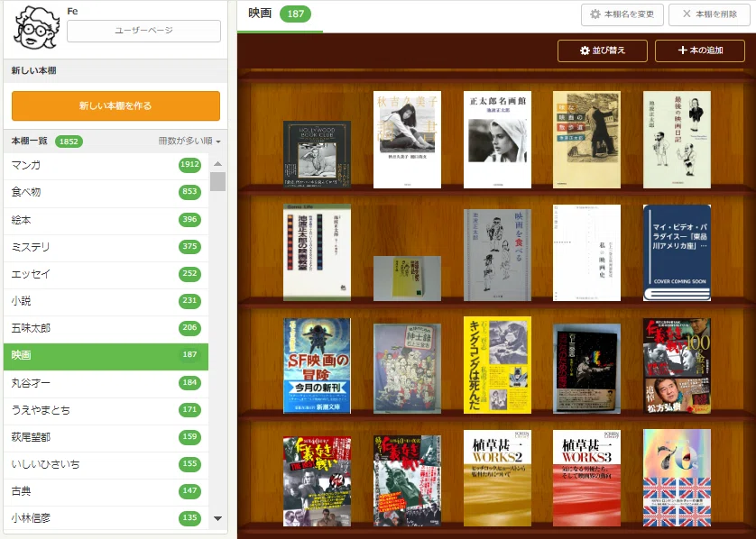Open the 正太郎名画館 book cover
Viewport: 756px width, 539px height.
coord(498,140)
